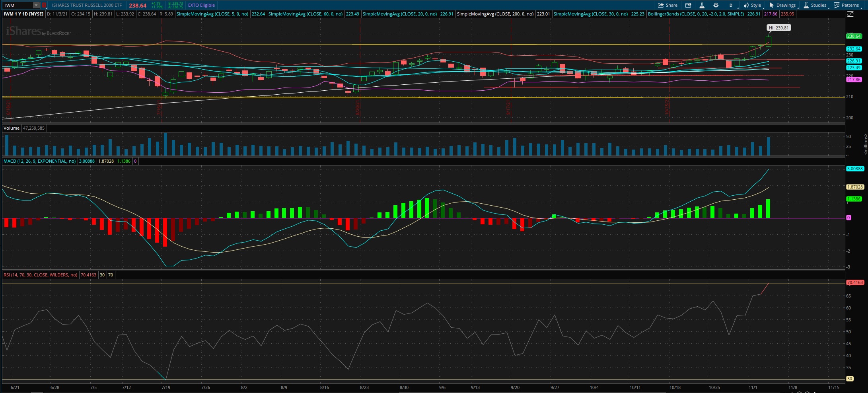868x393 pixels.
Task: Click the 8/20/21 expiration marker on chart
Action: coord(358,107)
